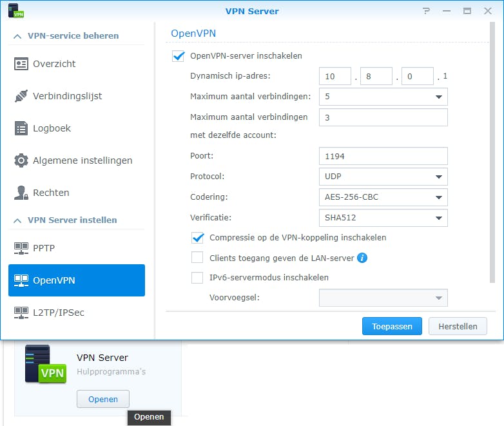Viewport: 504px width, 426px height.
Task: Disable the OpenVPN-server inschakelen checkbox
Action: [178, 56]
